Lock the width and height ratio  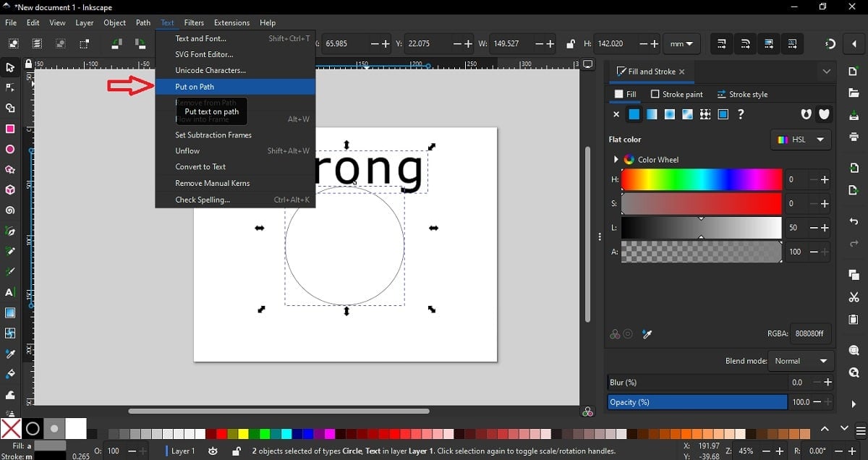click(572, 43)
